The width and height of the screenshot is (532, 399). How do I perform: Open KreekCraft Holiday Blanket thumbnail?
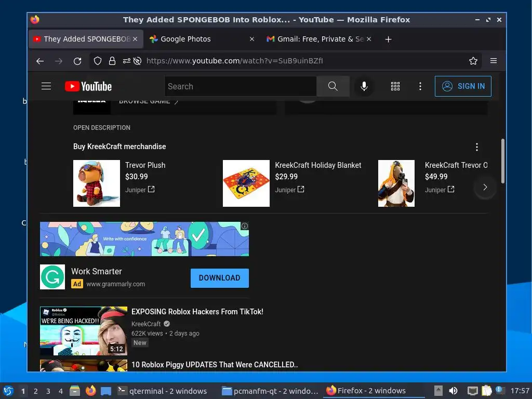(x=246, y=183)
